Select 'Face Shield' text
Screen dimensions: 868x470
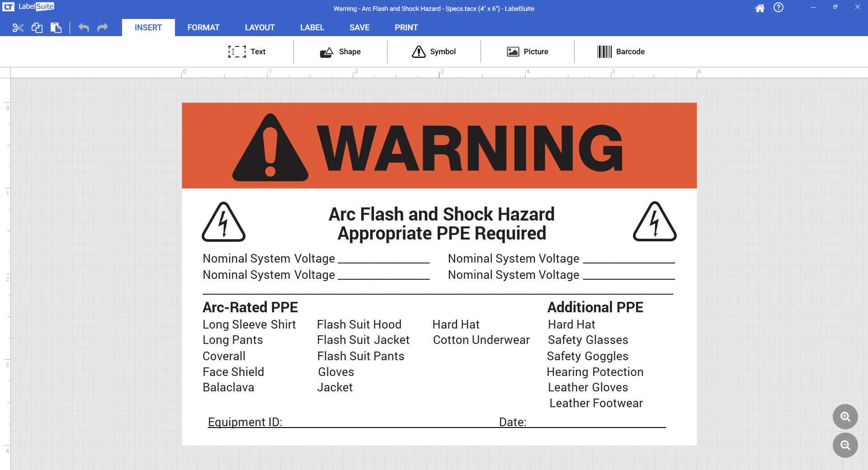coord(233,372)
